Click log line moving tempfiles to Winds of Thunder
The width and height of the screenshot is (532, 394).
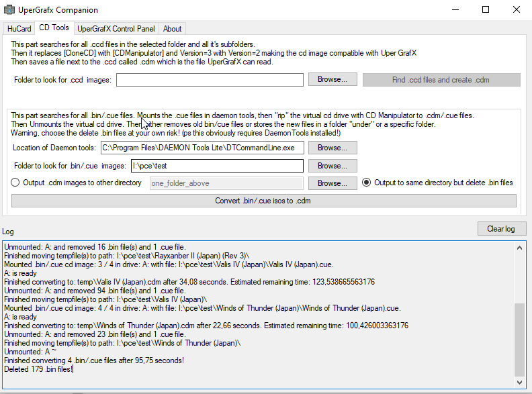(122, 343)
